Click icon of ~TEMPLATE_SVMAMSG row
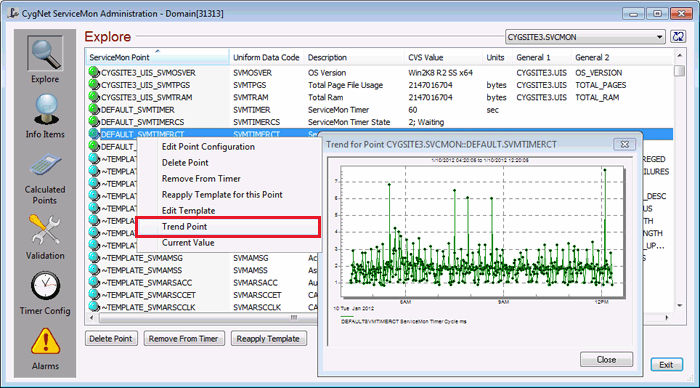 point(93,257)
